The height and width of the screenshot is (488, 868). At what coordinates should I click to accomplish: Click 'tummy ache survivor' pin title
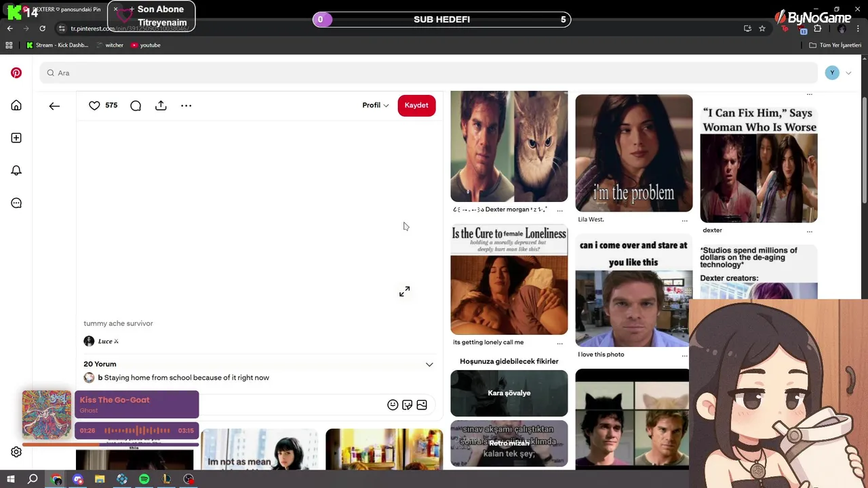click(x=118, y=323)
